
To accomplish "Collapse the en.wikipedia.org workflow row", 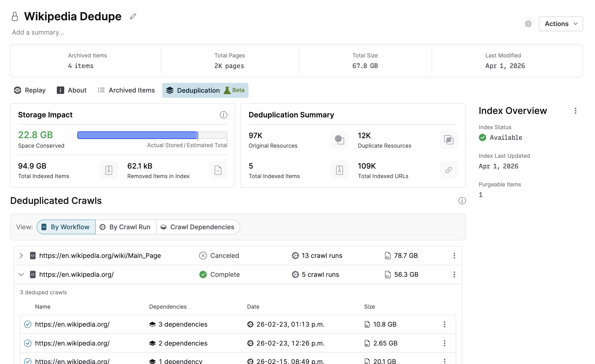I will coord(21,274).
